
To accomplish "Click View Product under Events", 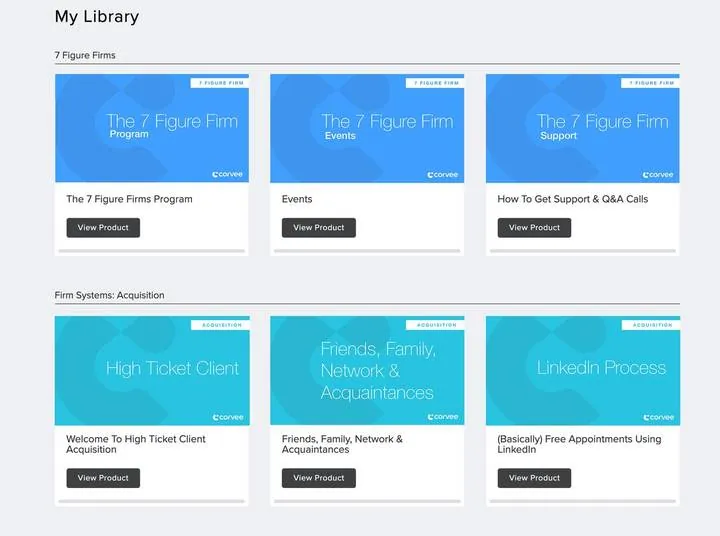I will [319, 228].
